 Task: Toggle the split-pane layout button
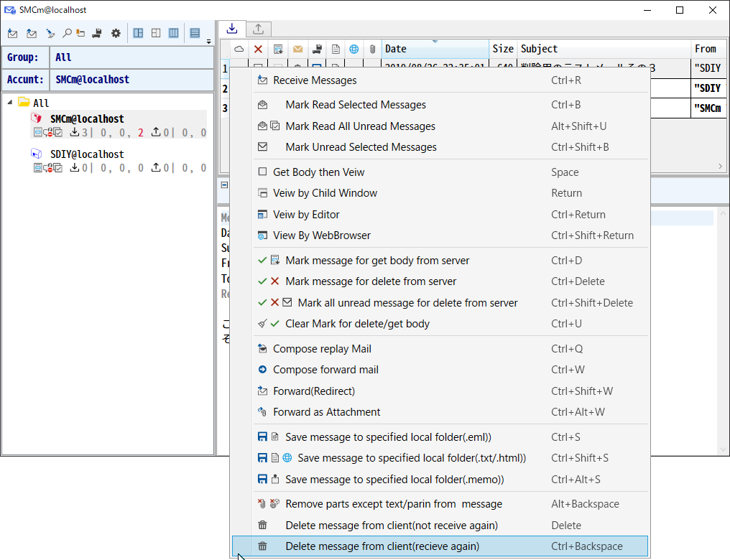tap(139, 33)
